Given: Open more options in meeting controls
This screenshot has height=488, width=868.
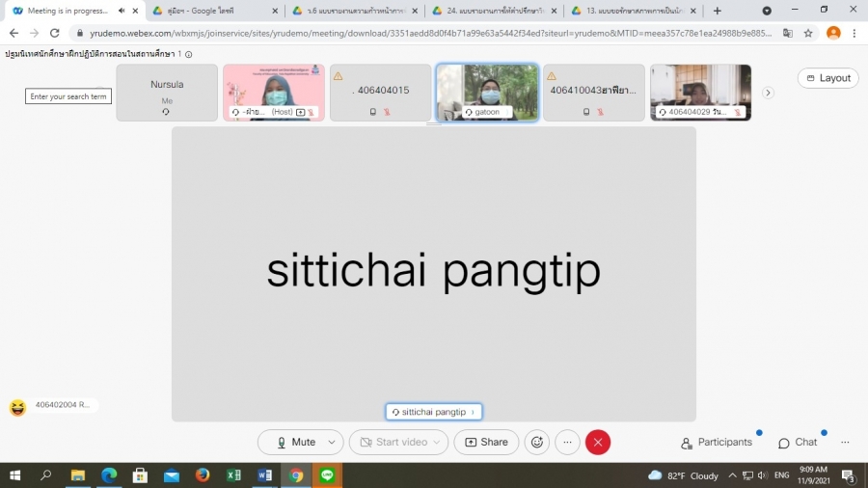Looking at the screenshot, I should [x=567, y=443].
